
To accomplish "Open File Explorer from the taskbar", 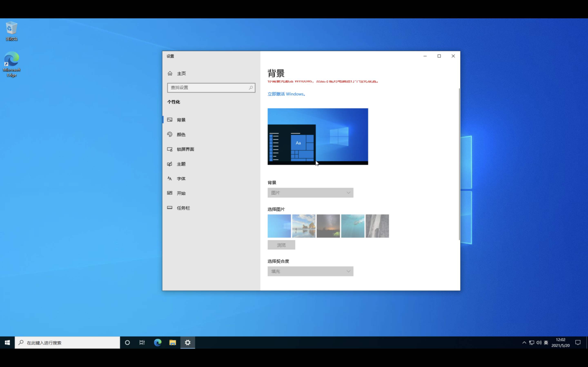I will (173, 343).
